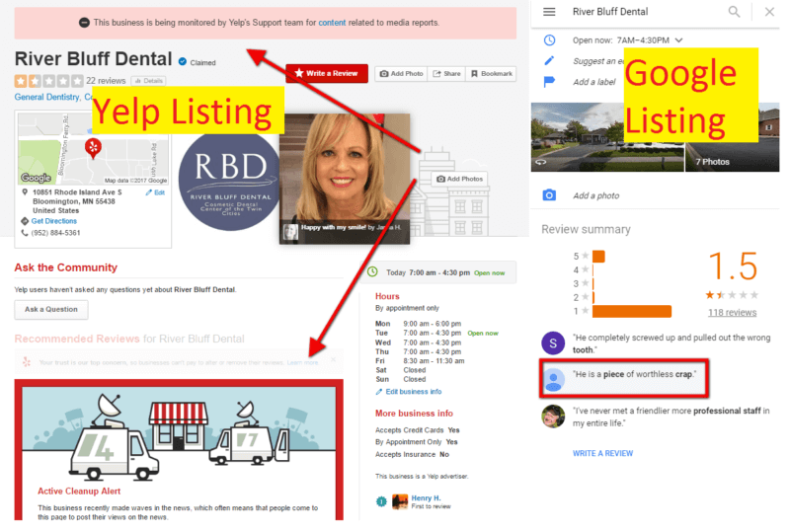Click the red map pin on Yelp map

point(93,148)
